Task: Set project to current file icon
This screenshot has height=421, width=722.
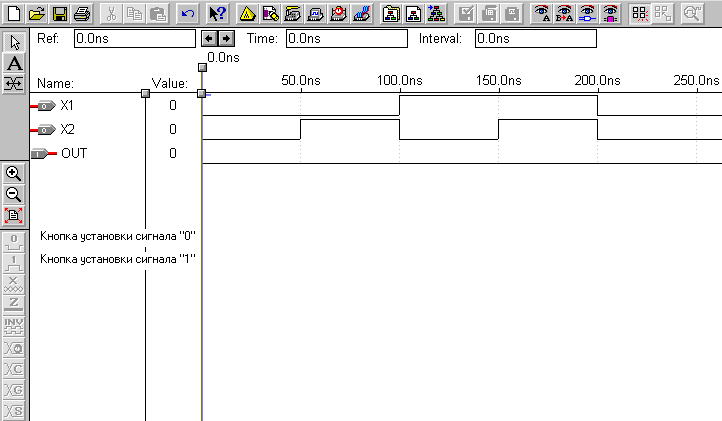Action: [413, 14]
